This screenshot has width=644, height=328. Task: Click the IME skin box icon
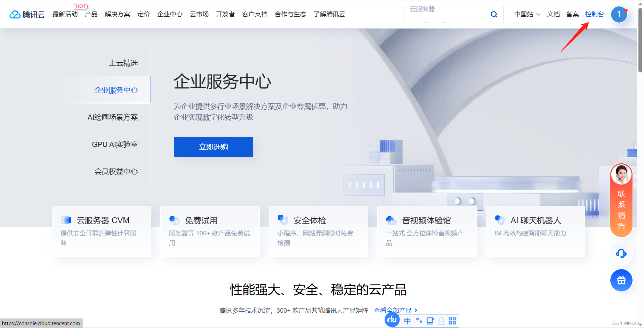point(430,321)
